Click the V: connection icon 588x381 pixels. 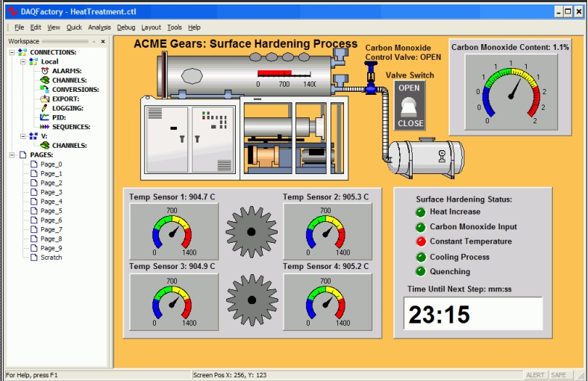[34, 136]
